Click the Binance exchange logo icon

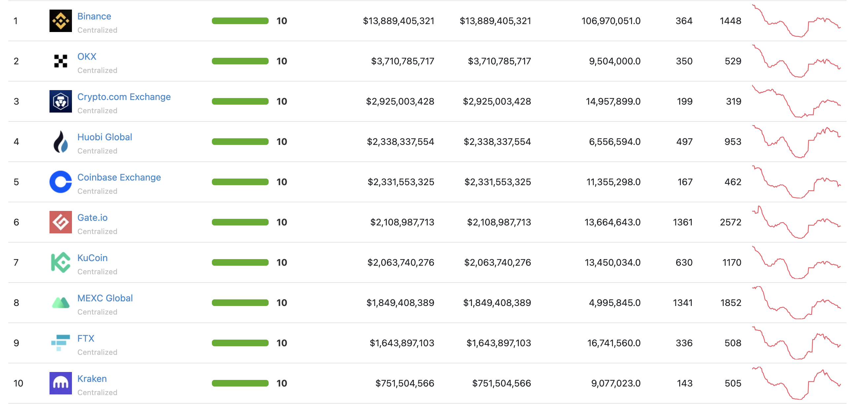point(61,21)
